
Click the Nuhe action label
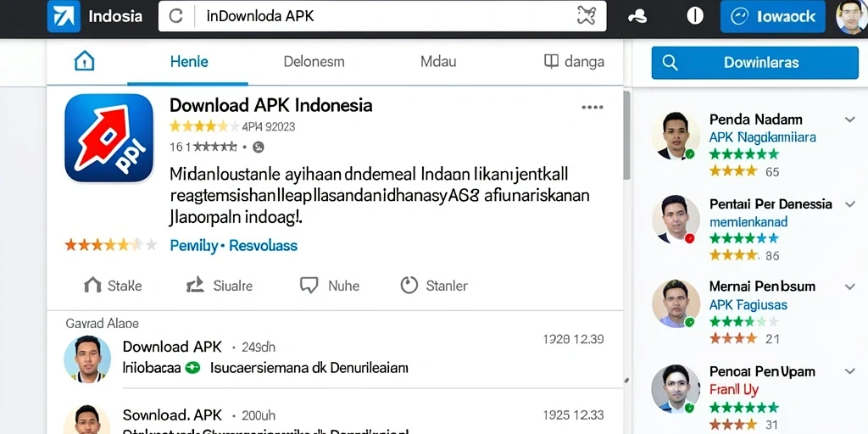343,286
